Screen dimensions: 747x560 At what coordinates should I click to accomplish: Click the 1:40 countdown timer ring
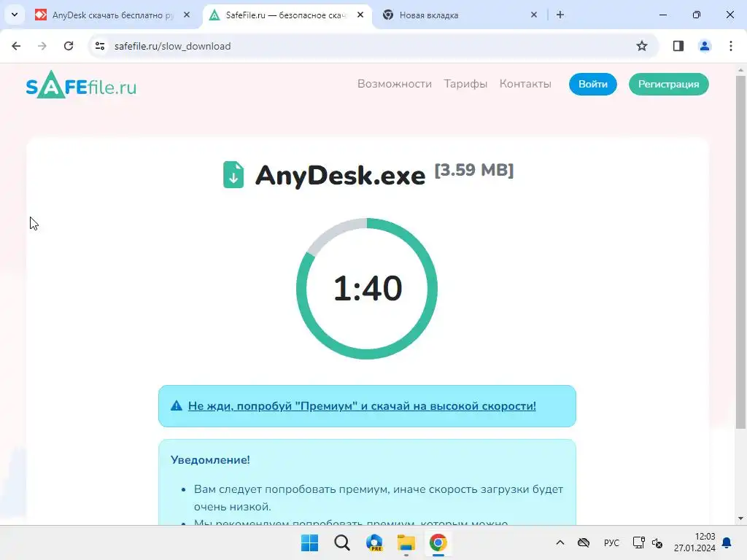[x=367, y=288]
